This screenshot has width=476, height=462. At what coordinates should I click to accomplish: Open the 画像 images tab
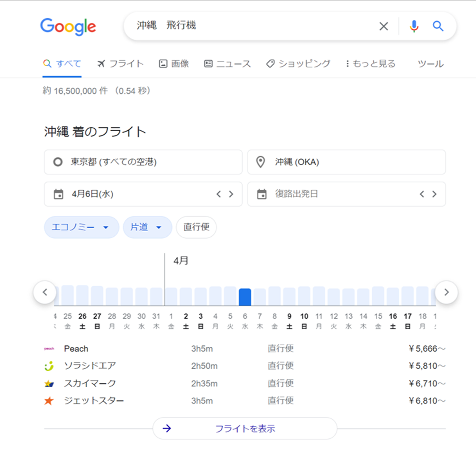[174, 64]
